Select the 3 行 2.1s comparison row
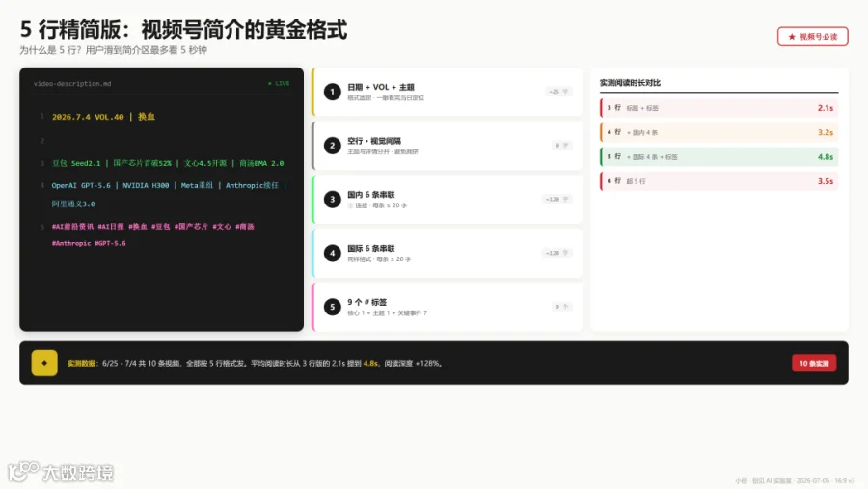Viewport: 868px width, 489px height. click(719, 108)
